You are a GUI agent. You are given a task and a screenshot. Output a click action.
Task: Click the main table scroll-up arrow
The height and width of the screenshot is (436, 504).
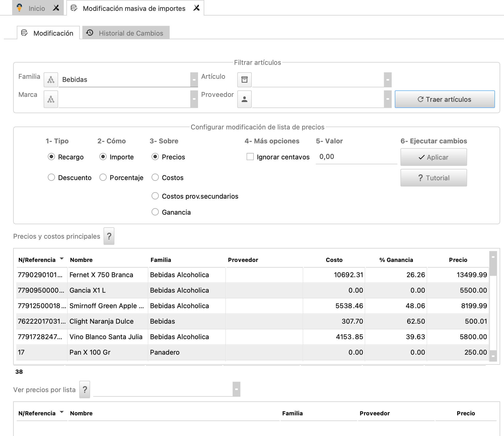pos(493,257)
